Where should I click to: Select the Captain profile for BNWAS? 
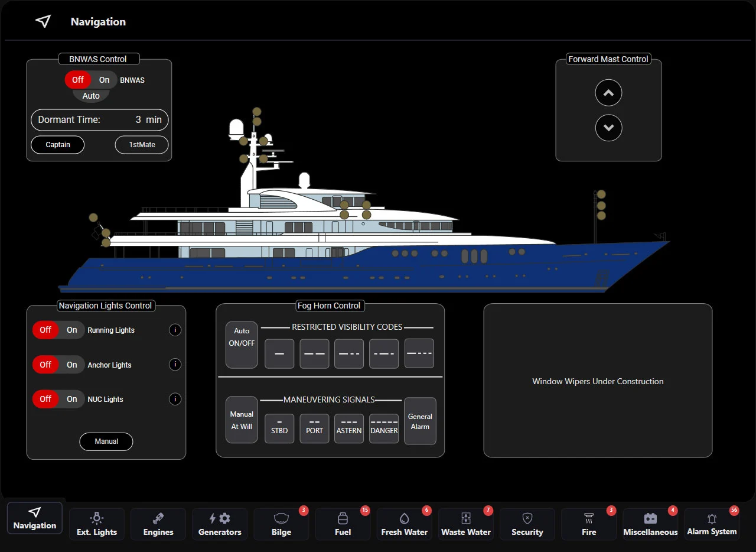pos(57,144)
